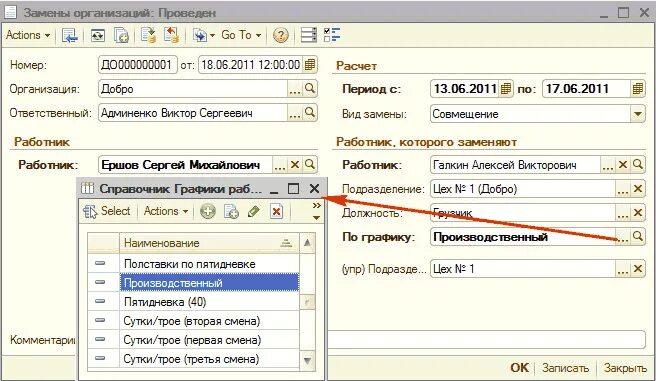
Task: Click the unpost document icon with red arrow
Action: coord(171,35)
